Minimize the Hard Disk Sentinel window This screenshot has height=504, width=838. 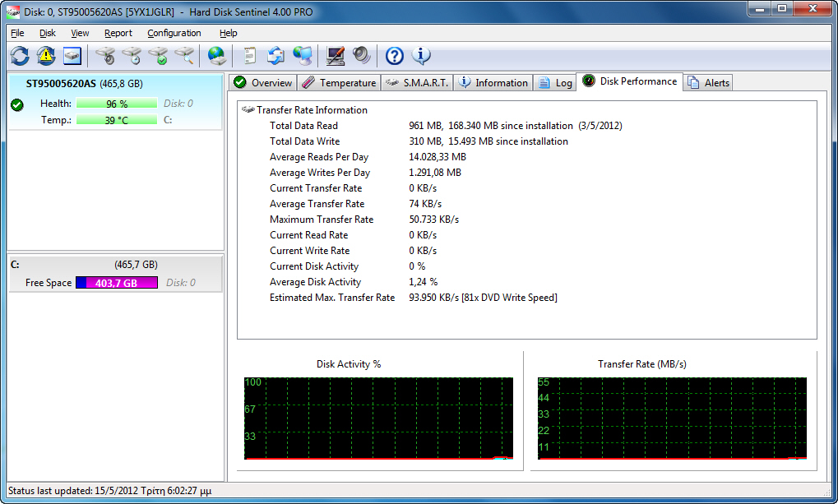tap(759, 9)
